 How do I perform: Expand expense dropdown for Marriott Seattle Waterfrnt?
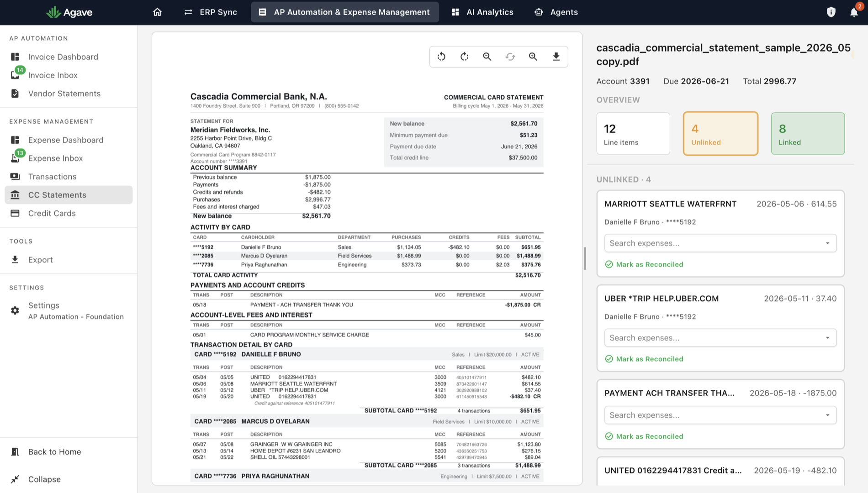coord(827,243)
